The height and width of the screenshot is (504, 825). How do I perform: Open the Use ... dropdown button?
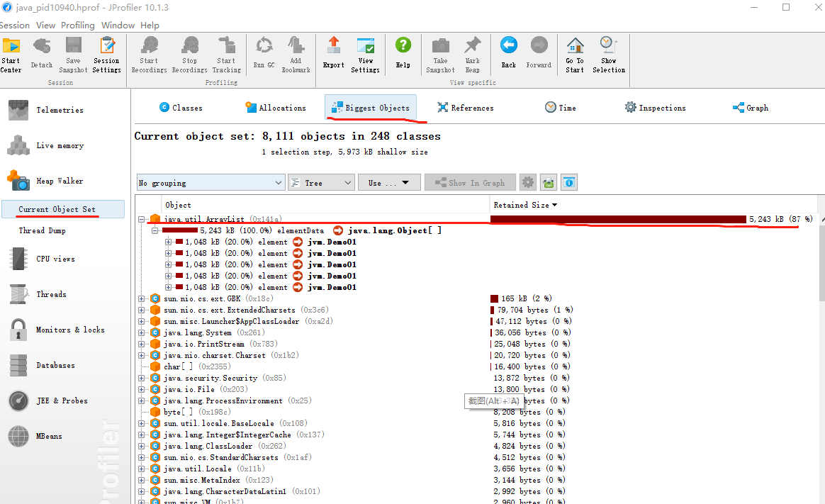tap(389, 183)
